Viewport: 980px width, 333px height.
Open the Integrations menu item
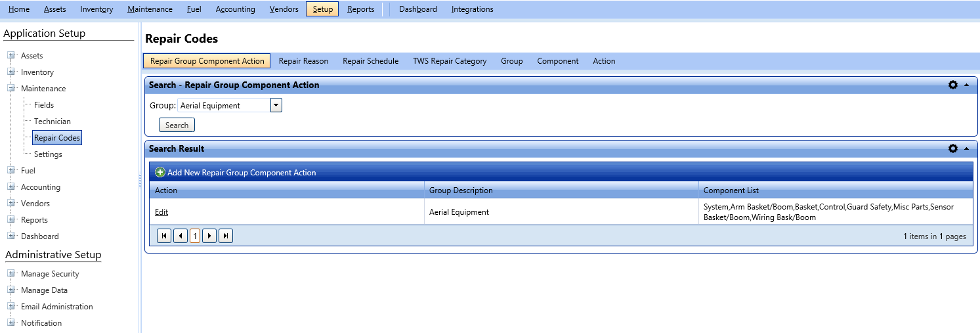(473, 9)
